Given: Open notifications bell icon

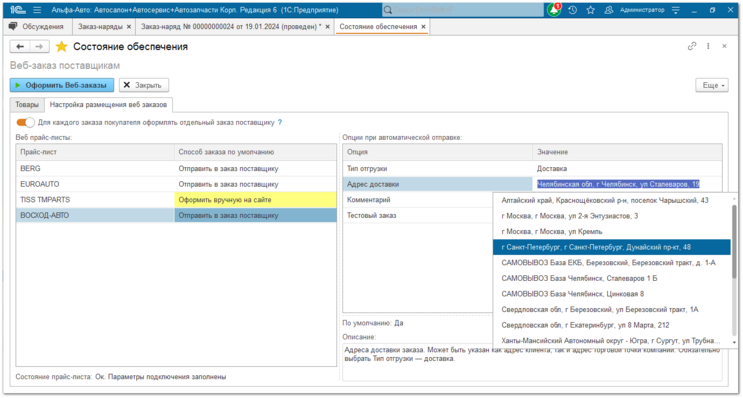Looking at the screenshot, I should 554,10.
